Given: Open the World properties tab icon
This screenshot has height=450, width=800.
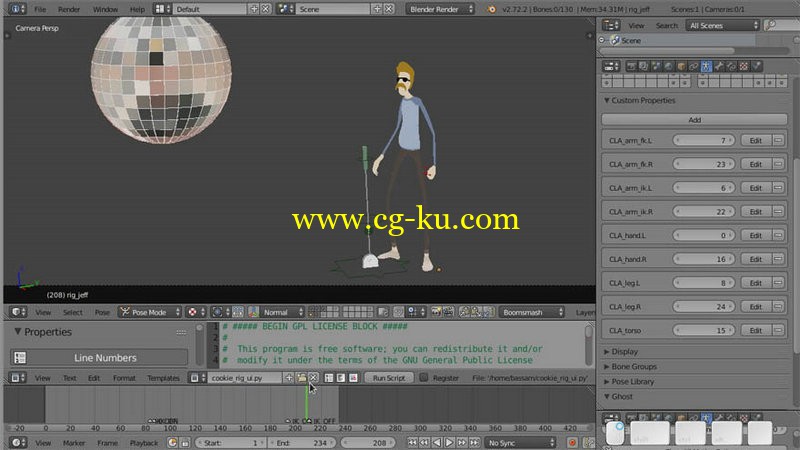Looking at the screenshot, I should (668, 66).
